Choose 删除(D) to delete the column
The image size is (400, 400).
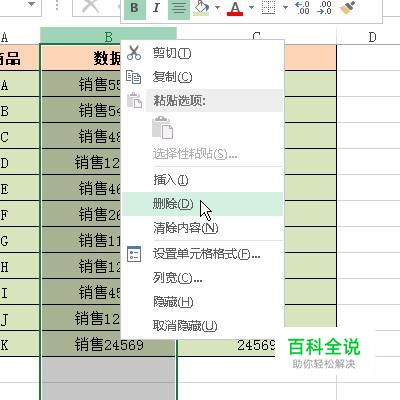[x=203, y=204]
